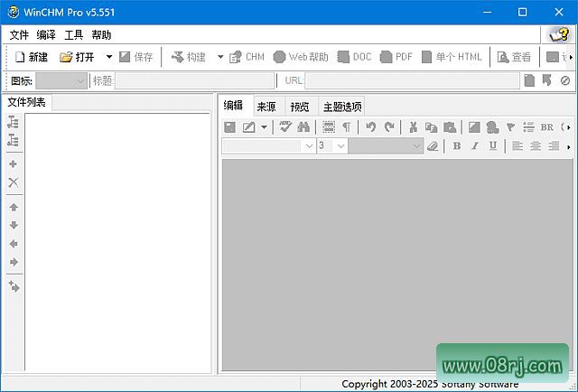The image size is (578, 392).
Task: Expand the main toolbar overflow arrow
Action: click(571, 57)
